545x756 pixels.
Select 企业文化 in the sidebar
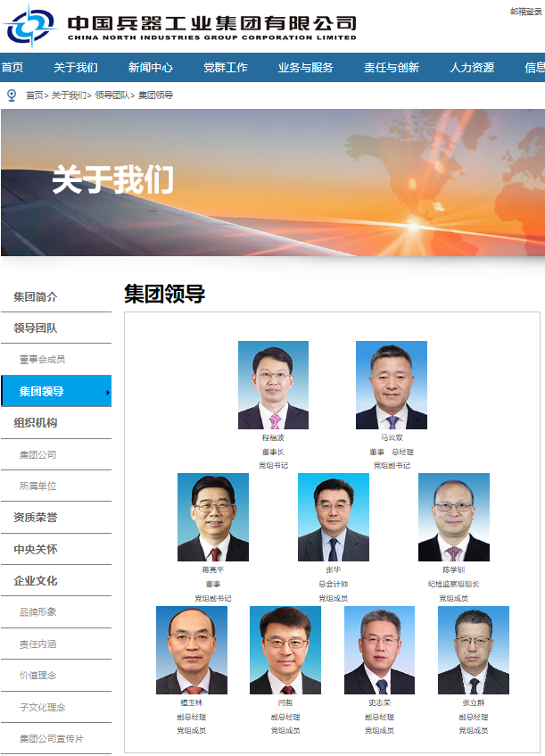pos(36,581)
